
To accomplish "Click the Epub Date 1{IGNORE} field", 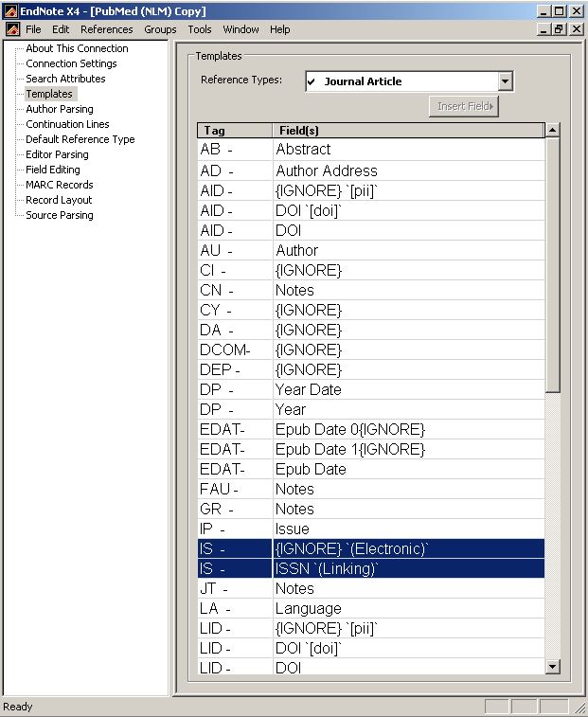I will coord(408,450).
